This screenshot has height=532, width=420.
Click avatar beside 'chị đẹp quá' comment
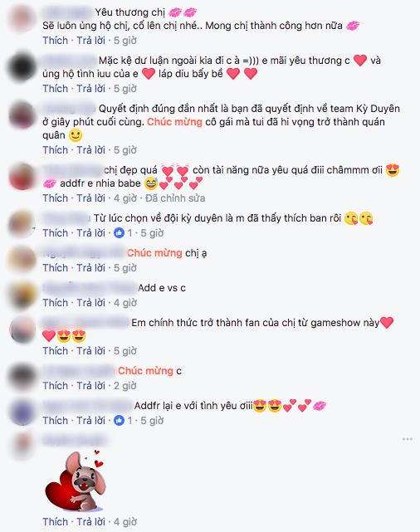(x=22, y=177)
